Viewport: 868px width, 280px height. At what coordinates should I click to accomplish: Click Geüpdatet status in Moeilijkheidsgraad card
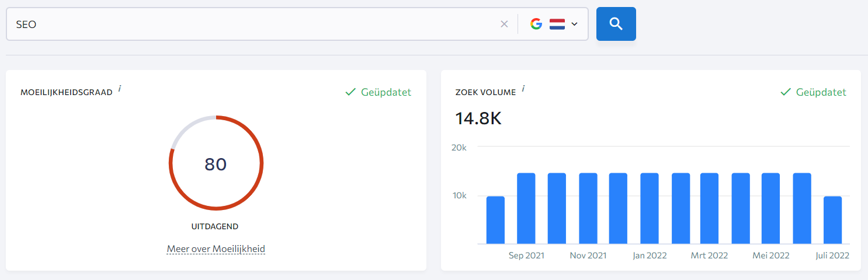(x=386, y=92)
